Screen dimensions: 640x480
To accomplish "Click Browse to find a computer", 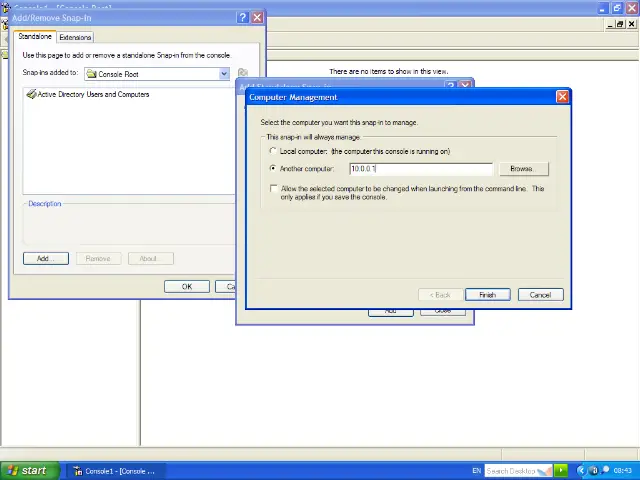I will [x=522, y=169].
